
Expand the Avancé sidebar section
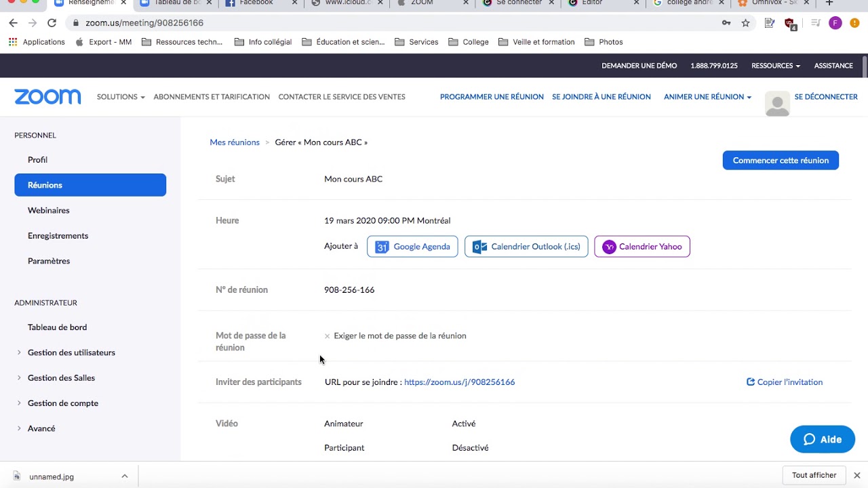(41, 428)
